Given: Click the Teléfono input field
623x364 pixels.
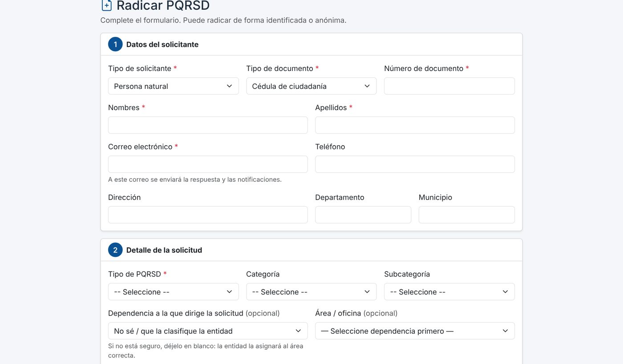Looking at the screenshot, I should coord(415,164).
